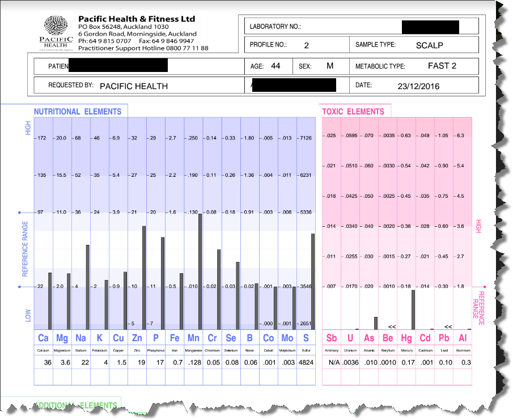Click the metabolic type value 'FAST 2'

442,66
